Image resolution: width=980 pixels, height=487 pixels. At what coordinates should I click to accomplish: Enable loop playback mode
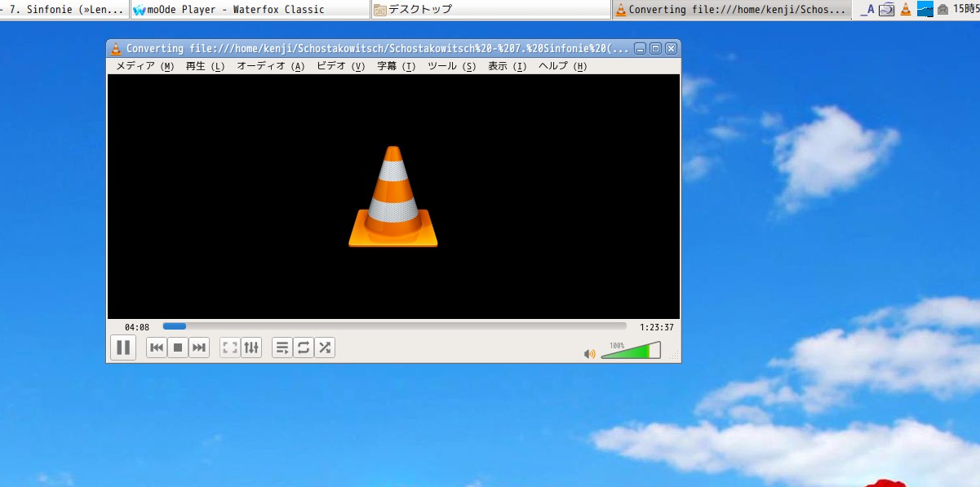coord(303,347)
